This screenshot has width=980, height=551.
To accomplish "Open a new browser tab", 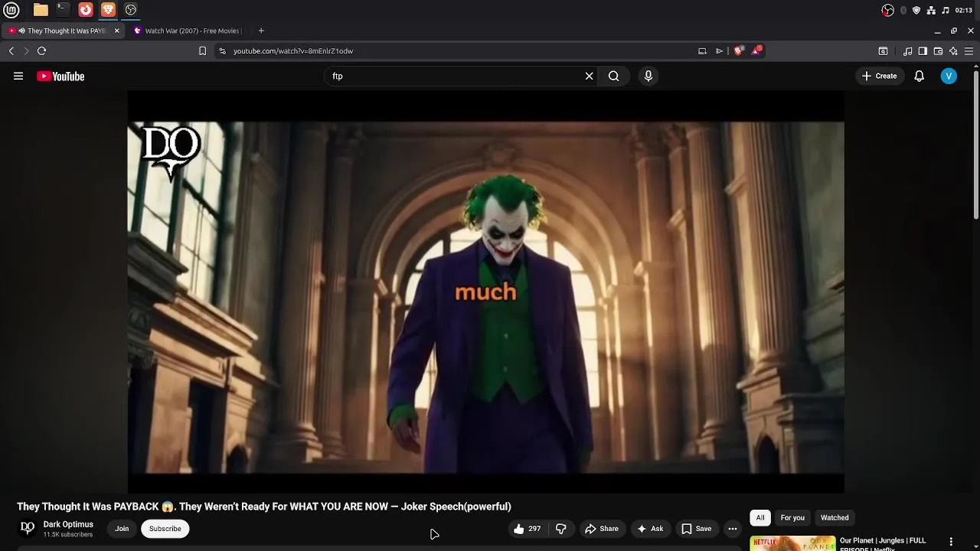I will pos(261,31).
